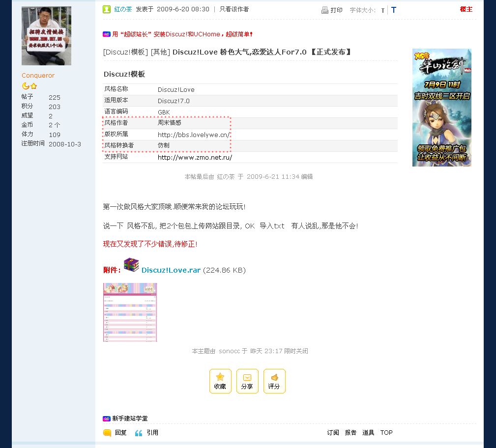This screenshot has width=496, height=448.
Task: Select the smaller font size T
Action: [x=383, y=10]
